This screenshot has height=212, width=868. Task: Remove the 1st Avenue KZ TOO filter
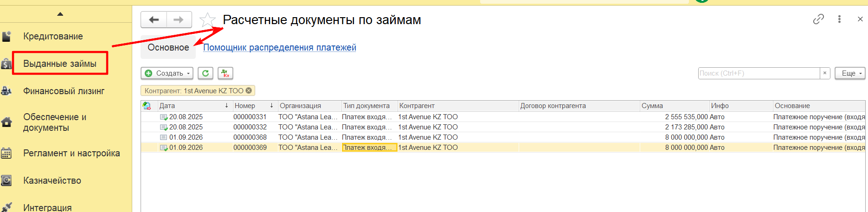[249, 90]
